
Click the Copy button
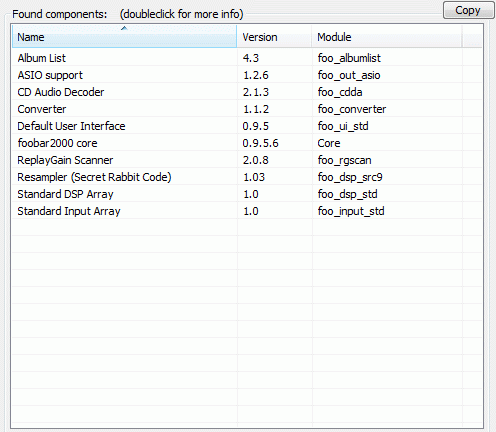click(x=468, y=10)
